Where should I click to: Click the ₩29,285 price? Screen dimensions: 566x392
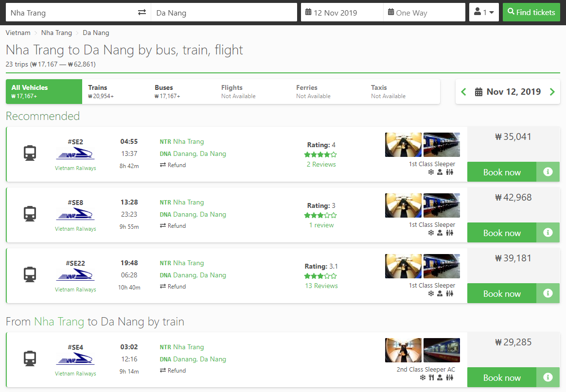513,342
